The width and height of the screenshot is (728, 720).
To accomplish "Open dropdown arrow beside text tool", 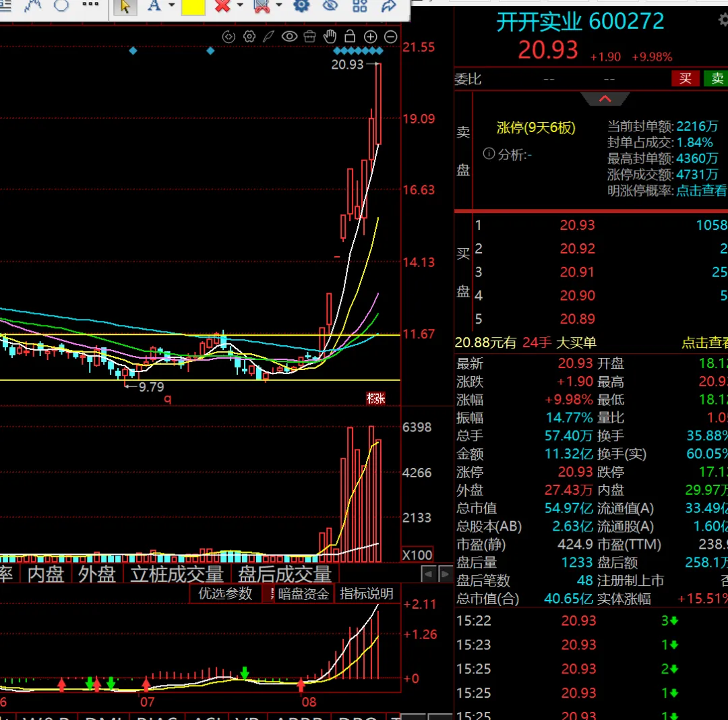I will 172,5.
